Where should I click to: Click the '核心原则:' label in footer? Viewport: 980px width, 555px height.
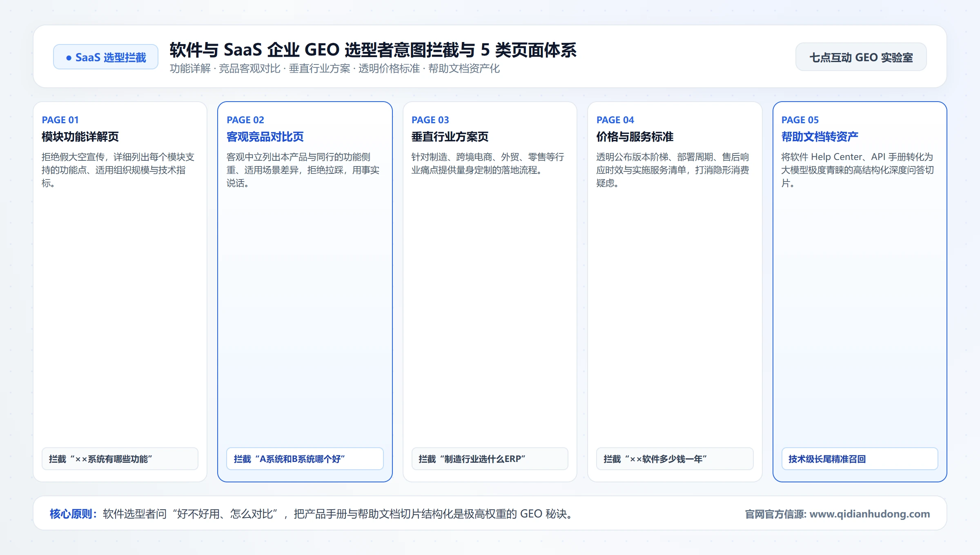coord(73,514)
